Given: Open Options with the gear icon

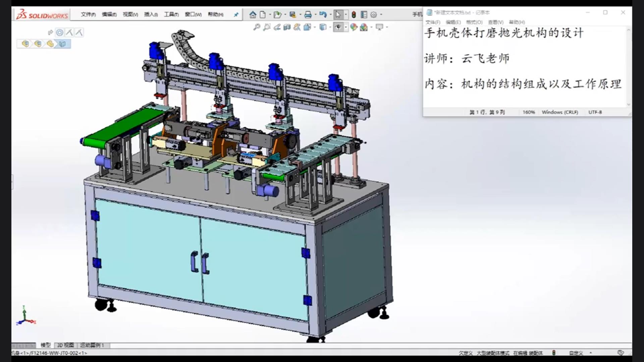Looking at the screenshot, I should [374, 15].
